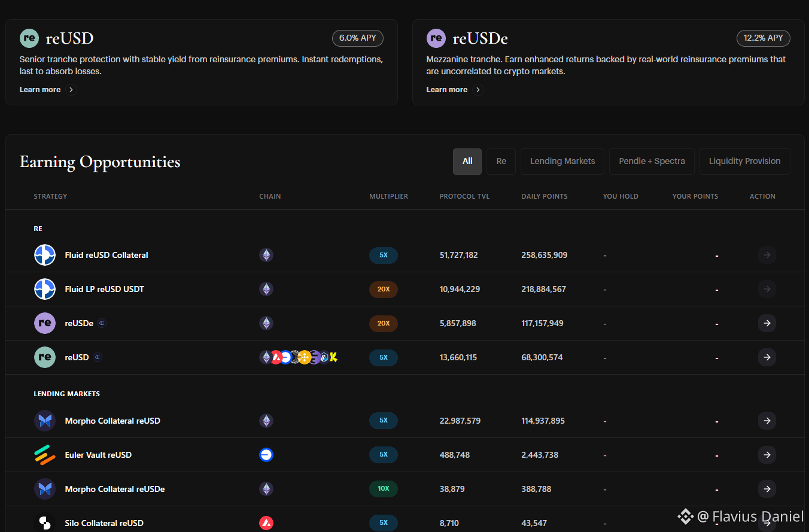Click Ethereum chain icon for Fluid LP reUSD USDT
This screenshot has height=532, width=809.
coord(266,289)
